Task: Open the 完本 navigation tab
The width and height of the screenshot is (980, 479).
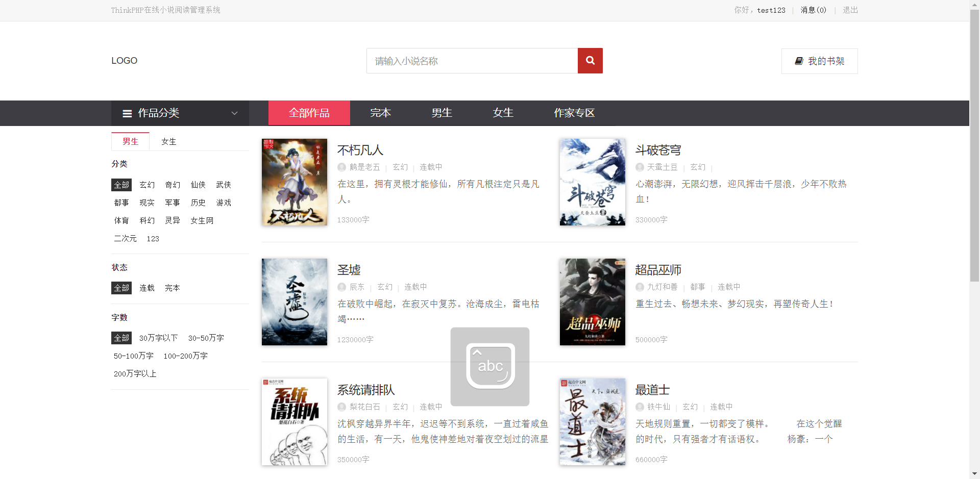Action: coord(381,113)
